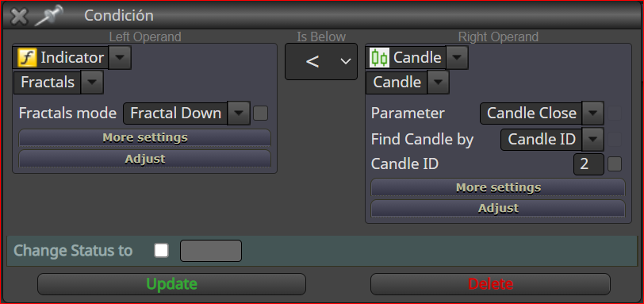Open the Fractals mode dropdown arrow
Viewport: 644px width, 304px height.
239,113
